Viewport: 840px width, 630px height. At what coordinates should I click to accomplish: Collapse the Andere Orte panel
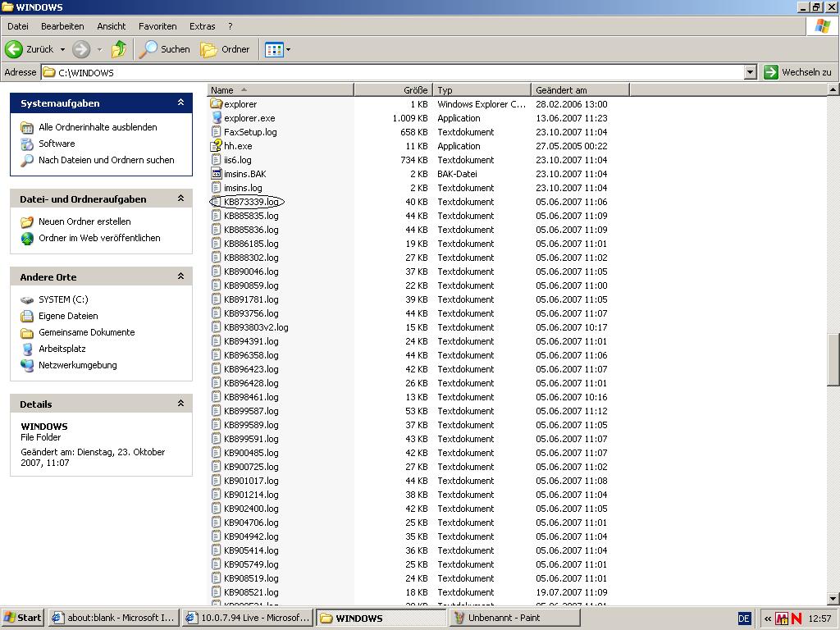click(x=180, y=276)
